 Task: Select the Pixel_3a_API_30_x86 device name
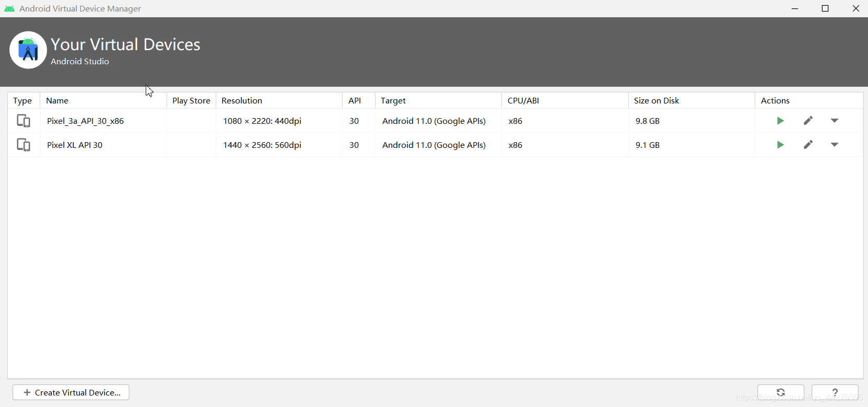(x=85, y=121)
